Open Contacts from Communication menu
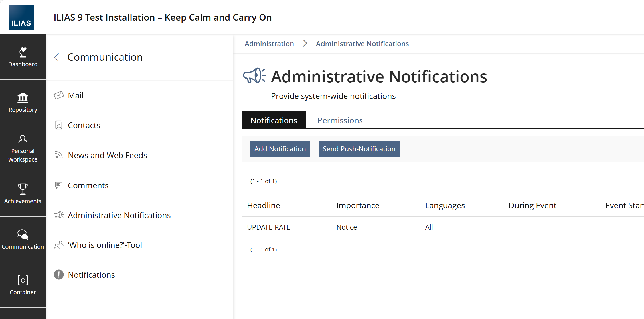Screen dimensions: 644x319 click(84, 125)
